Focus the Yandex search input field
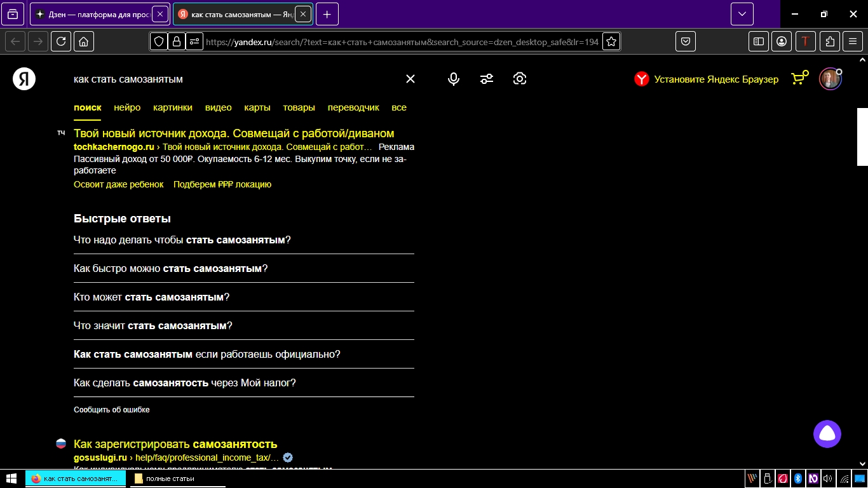This screenshot has height=488, width=868. click(235, 79)
